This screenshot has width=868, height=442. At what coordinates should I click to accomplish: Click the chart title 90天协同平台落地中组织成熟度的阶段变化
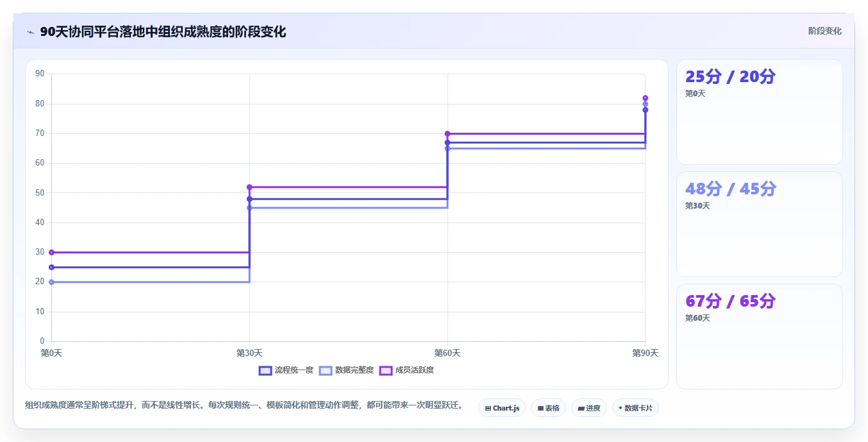[163, 31]
